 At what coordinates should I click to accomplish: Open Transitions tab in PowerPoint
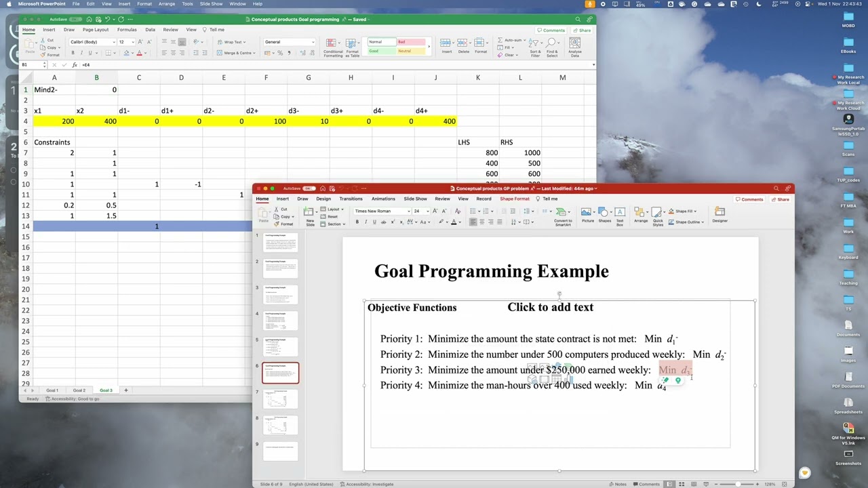[351, 199]
